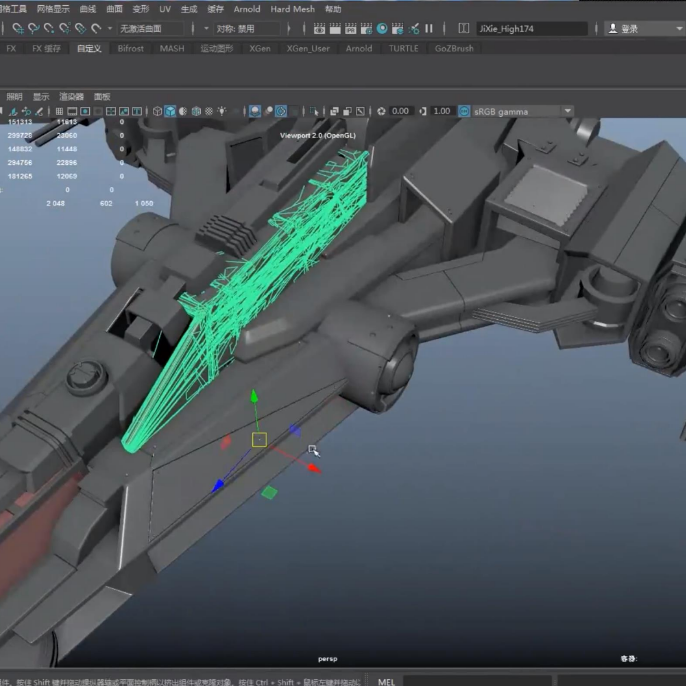Click the green Y-axis move arrow
The width and height of the screenshot is (686, 686).
click(254, 398)
